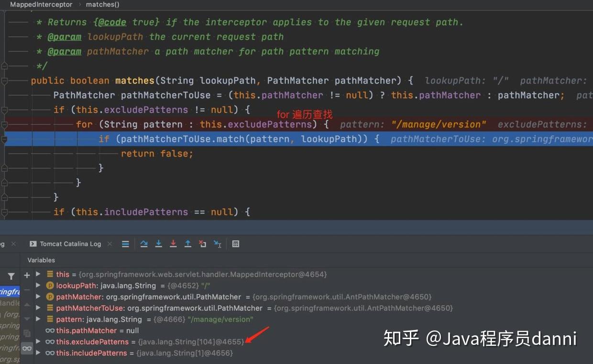The height and width of the screenshot is (364, 593).
Task: Click 'matches' method name in signature
Action: coord(135,80)
